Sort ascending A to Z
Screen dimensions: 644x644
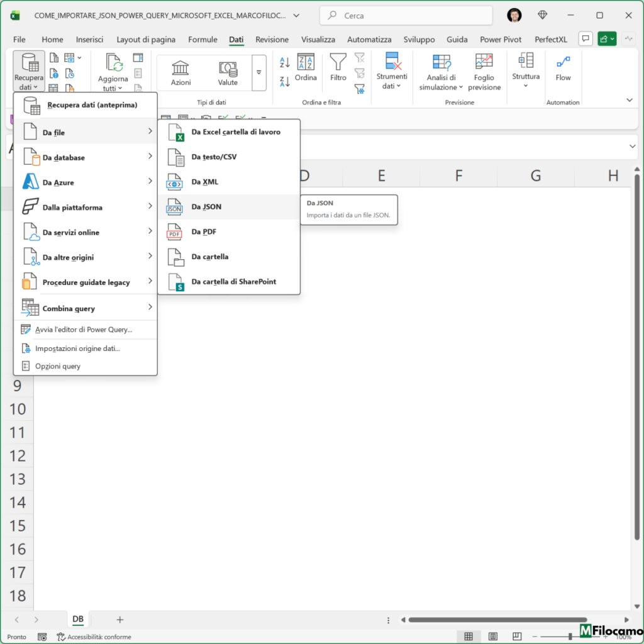(x=285, y=62)
